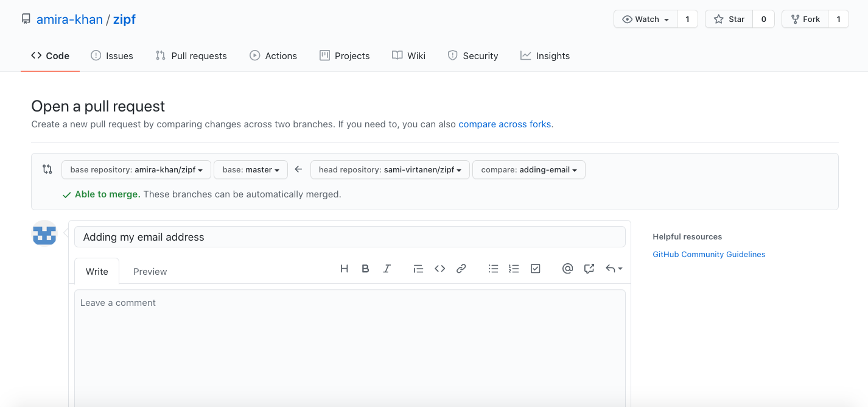The image size is (868, 407).
Task: Open the Code tab
Action: pos(50,55)
